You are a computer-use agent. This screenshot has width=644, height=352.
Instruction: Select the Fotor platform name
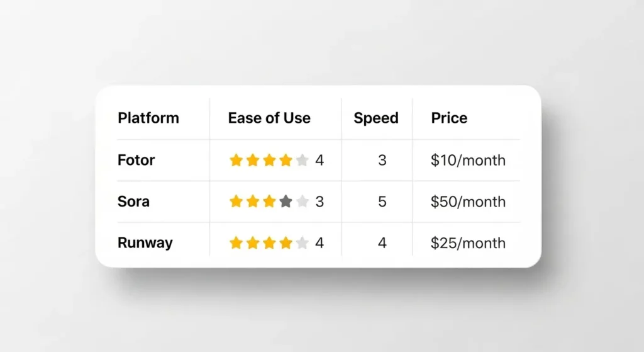pyautogui.click(x=136, y=160)
